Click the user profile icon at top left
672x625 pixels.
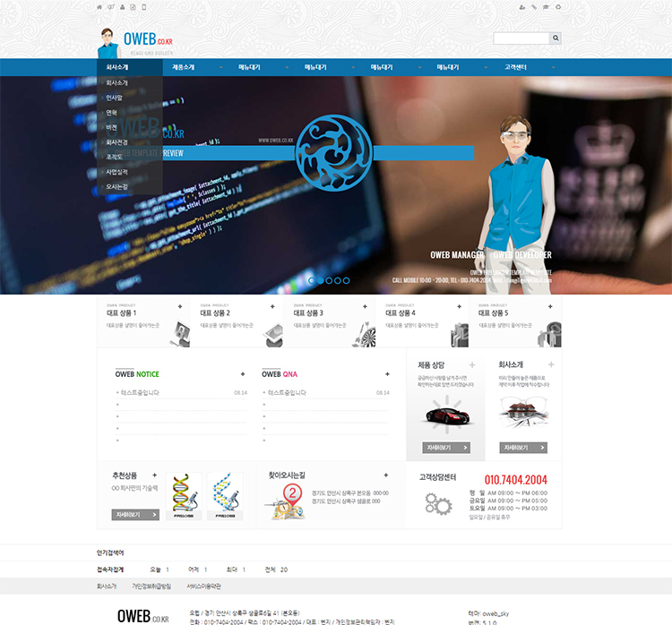tap(122, 7)
